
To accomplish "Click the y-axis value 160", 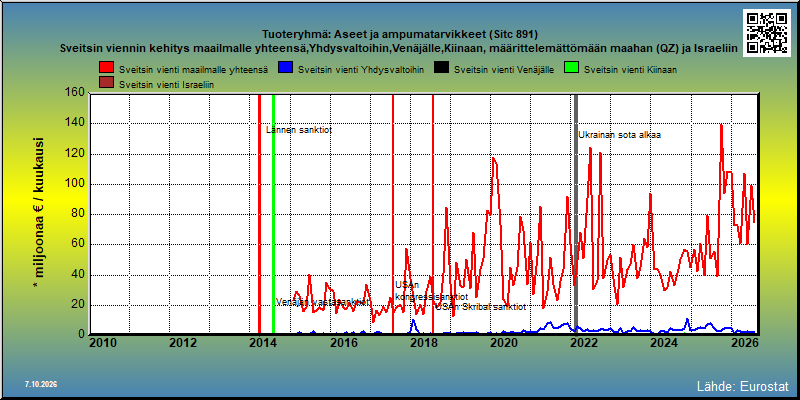I will click(x=74, y=92).
